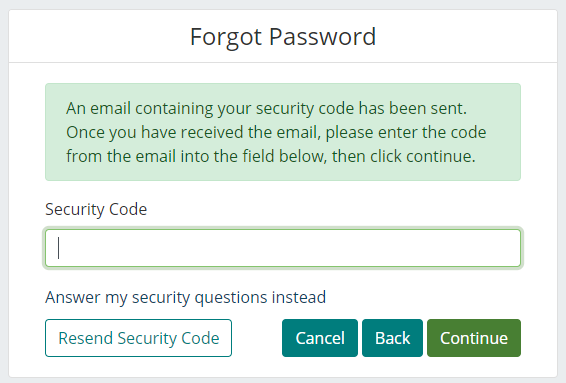Place the cursor in the code entry field
This screenshot has width=566, height=383.
[283, 248]
